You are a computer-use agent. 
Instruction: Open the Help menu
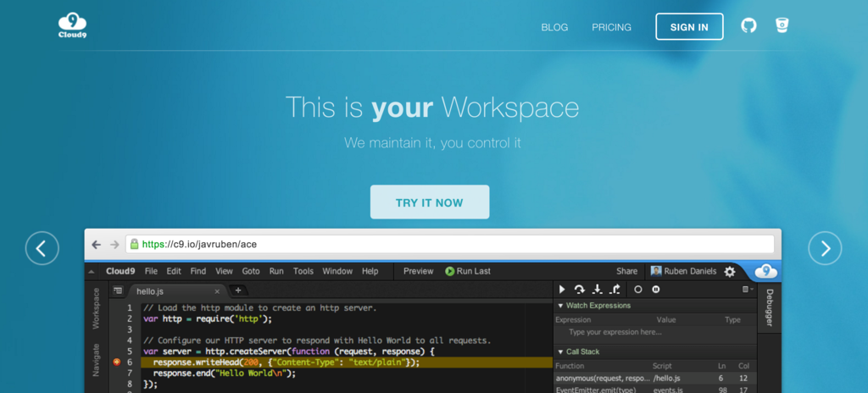(x=370, y=271)
